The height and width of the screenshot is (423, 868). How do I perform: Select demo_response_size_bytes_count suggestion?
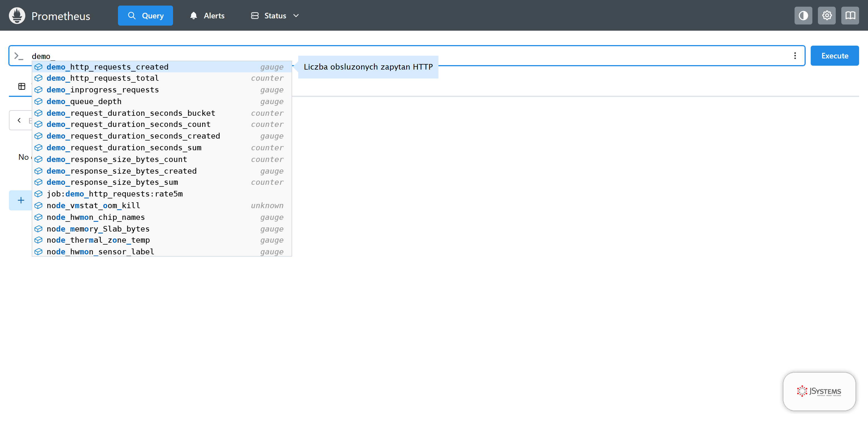(162, 159)
